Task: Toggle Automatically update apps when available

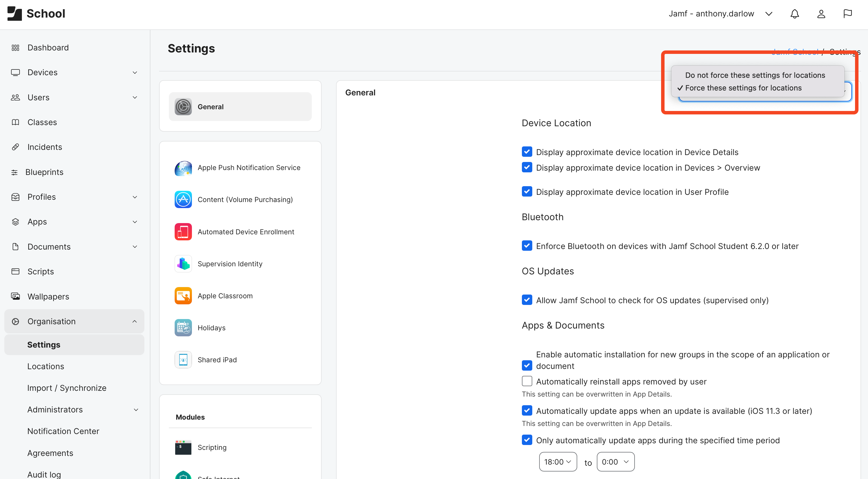Action: tap(527, 411)
